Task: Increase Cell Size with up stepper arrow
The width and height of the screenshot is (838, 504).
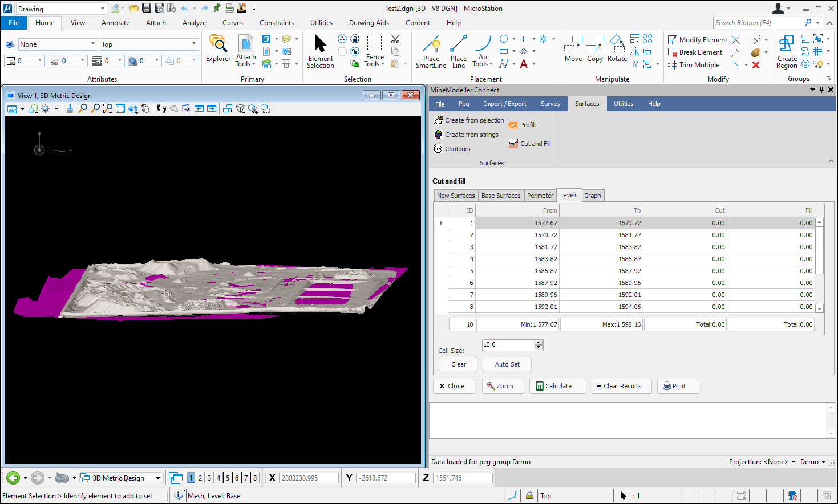Action: (x=539, y=342)
